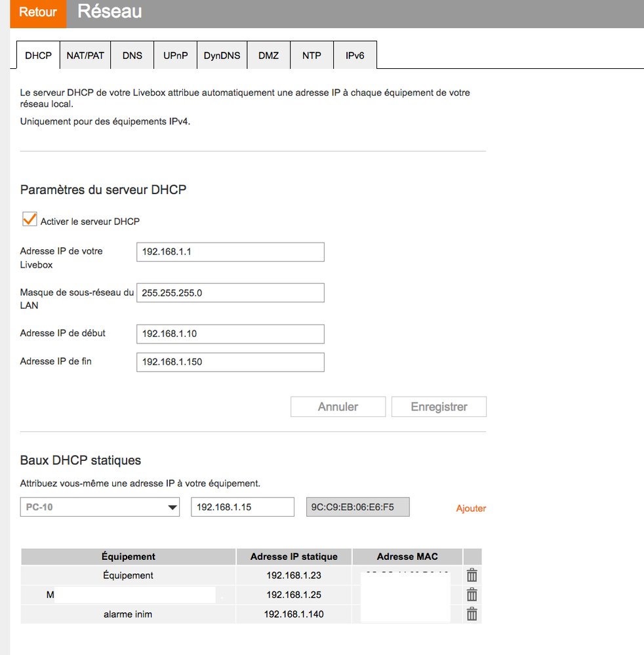The image size is (644, 655).
Task: Click the Ajouter link
Action: (x=471, y=508)
